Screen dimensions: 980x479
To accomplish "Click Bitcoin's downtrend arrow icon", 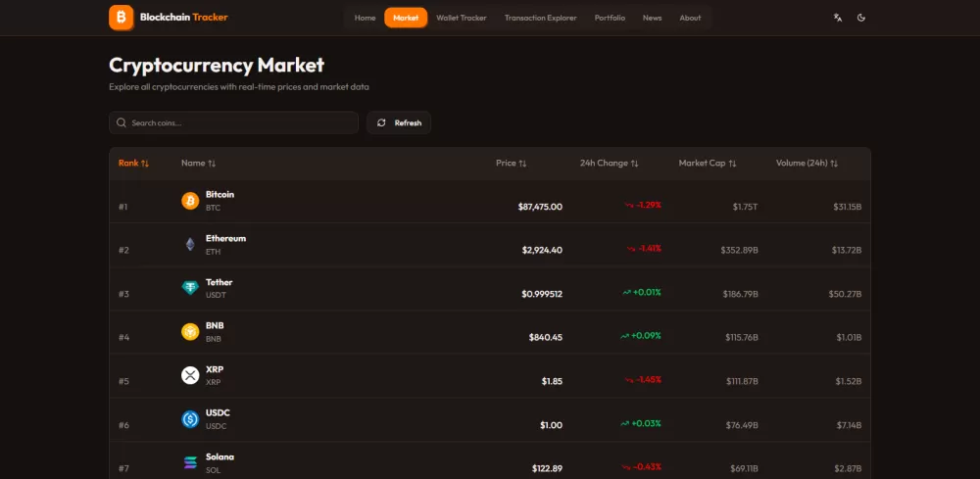I will [x=629, y=205].
